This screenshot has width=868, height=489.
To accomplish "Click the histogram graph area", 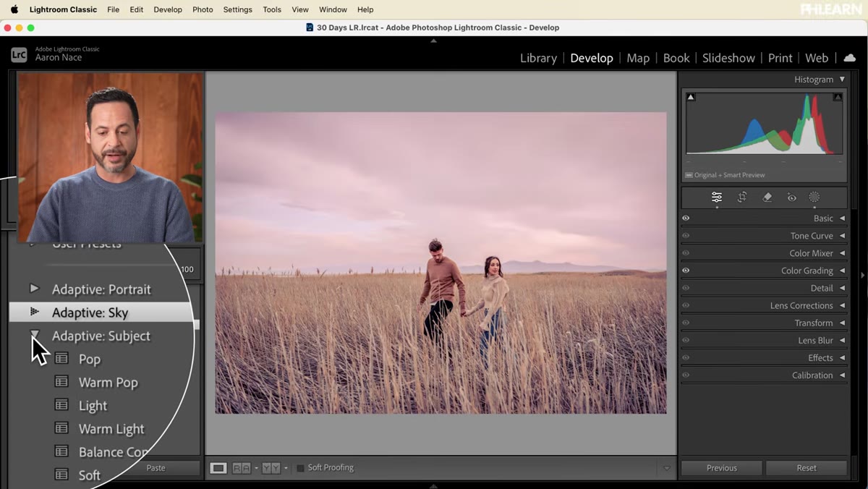I will pyautogui.click(x=764, y=124).
